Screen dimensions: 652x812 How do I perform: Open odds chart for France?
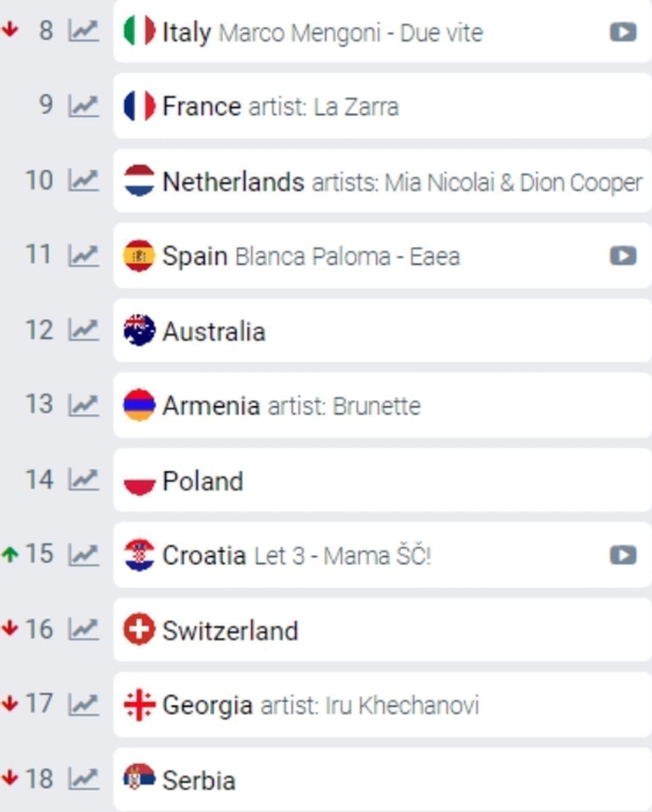click(83, 106)
